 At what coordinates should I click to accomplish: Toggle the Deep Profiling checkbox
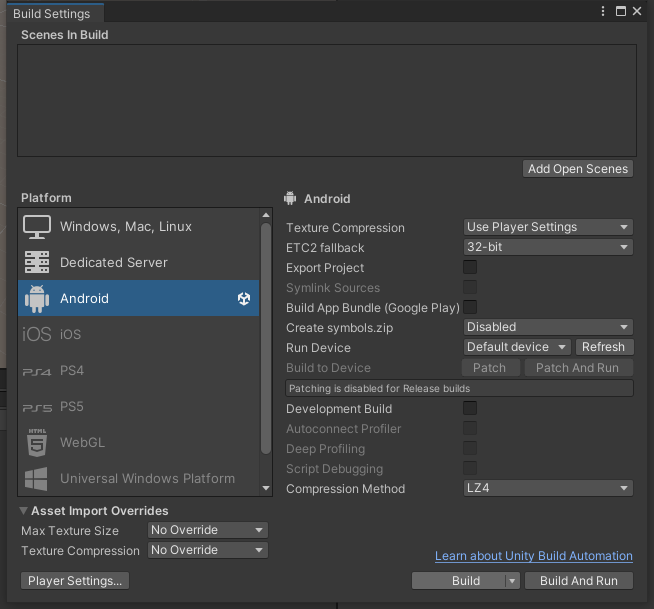[x=470, y=448]
